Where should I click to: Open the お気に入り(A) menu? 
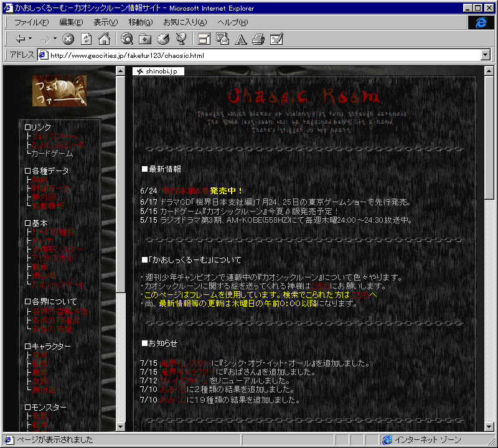185,22
